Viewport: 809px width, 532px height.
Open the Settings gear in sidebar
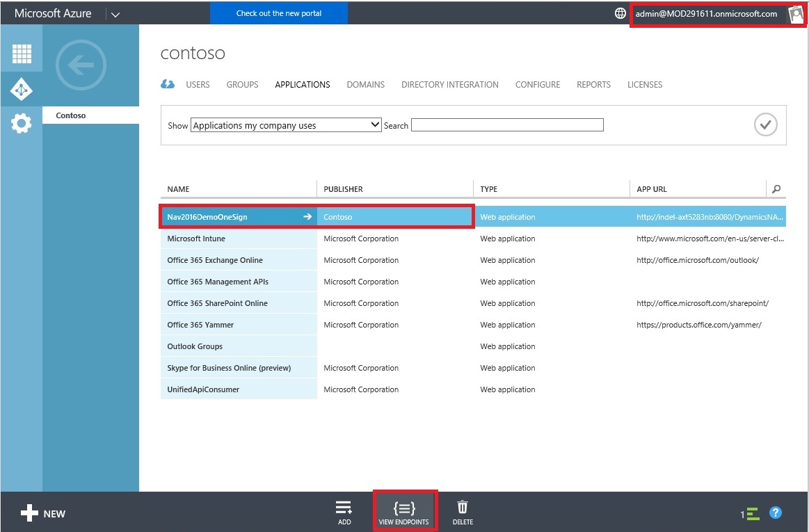22,124
